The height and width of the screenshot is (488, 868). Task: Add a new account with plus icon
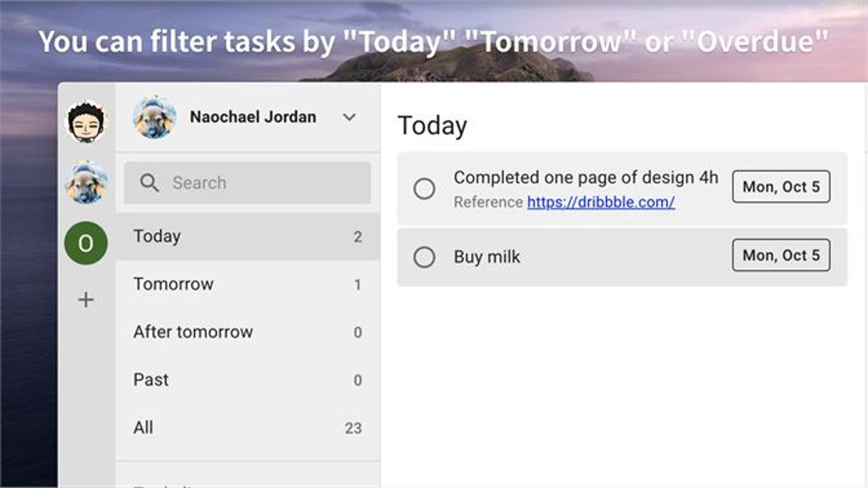(86, 300)
